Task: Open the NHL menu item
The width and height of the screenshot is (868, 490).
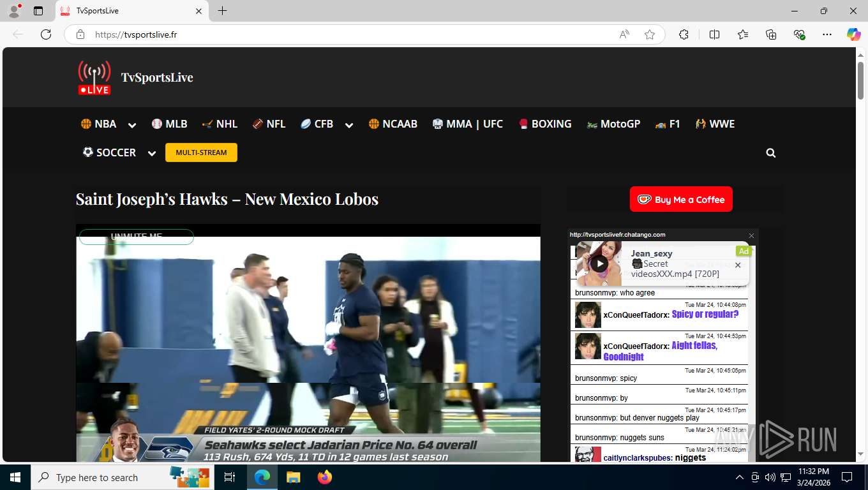Action: click(220, 124)
